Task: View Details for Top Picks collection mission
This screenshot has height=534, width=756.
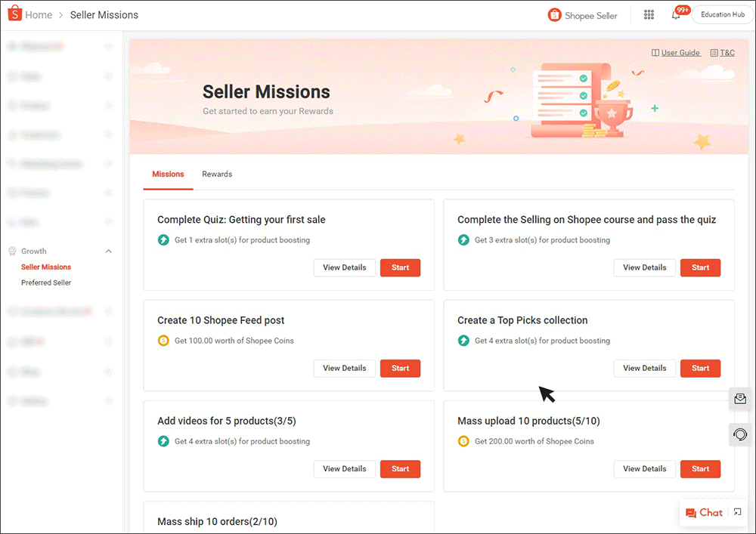Action: click(645, 369)
